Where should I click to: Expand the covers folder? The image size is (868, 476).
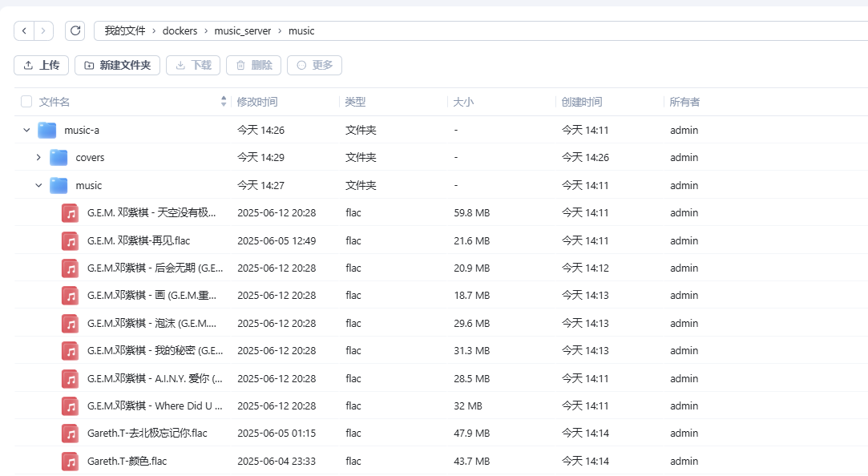(38, 158)
